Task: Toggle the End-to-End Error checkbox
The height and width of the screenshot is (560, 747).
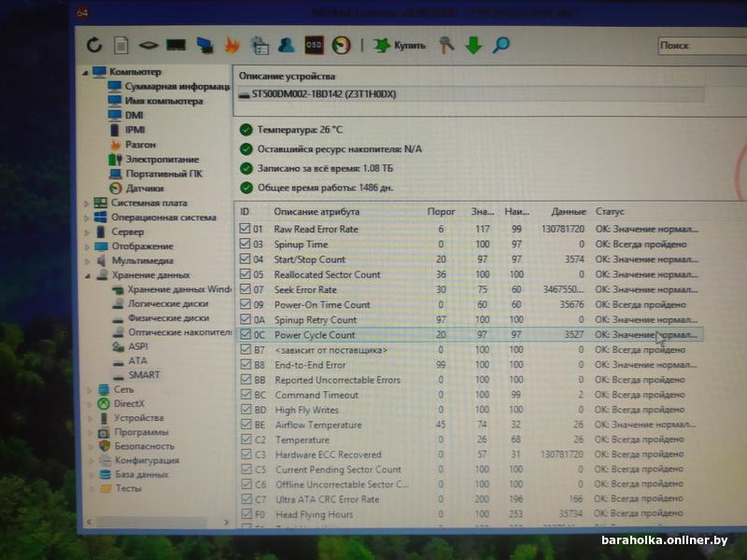Action: pos(246,365)
